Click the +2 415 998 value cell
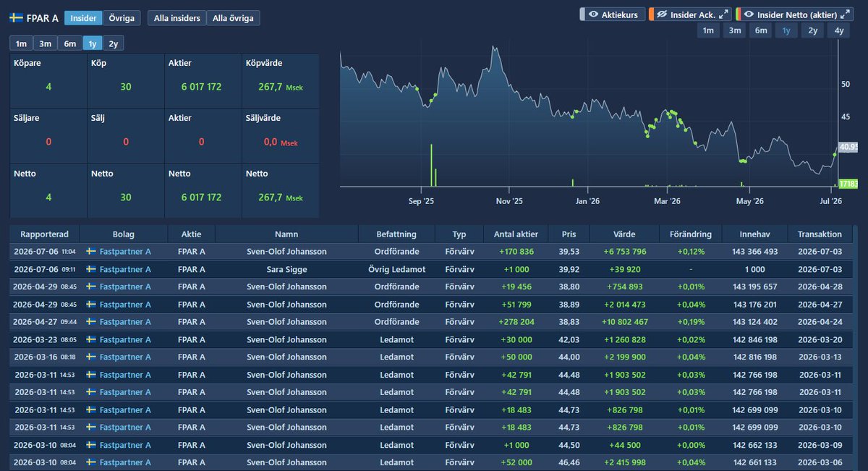The image size is (868, 471). pos(625,462)
